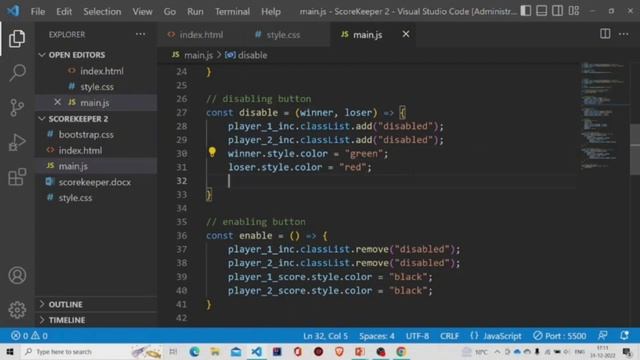Open Mail app from the taskbar
Screen dimensions: 640x360
[x=236, y=351]
